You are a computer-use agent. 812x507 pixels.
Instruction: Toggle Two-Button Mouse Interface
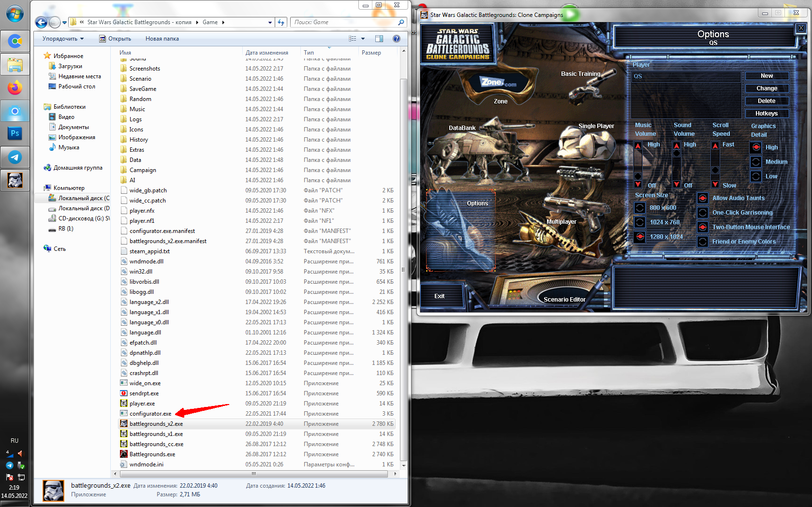click(703, 227)
